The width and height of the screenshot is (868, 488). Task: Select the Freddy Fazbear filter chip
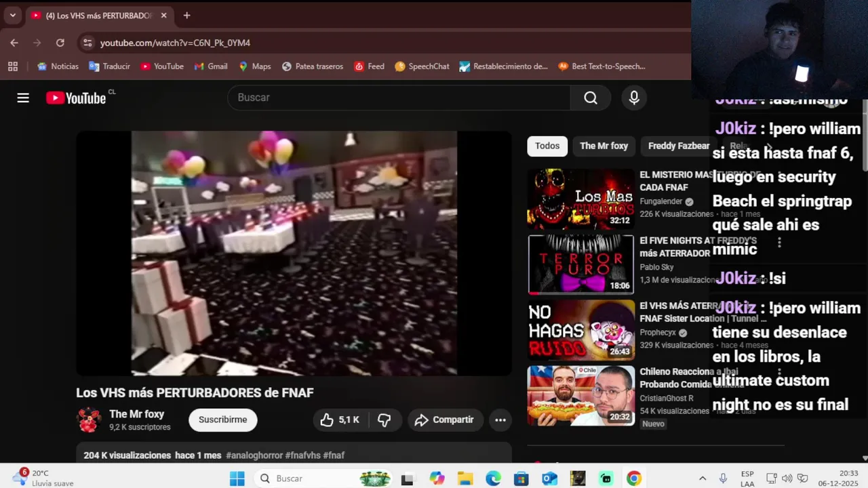tap(679, 146)
